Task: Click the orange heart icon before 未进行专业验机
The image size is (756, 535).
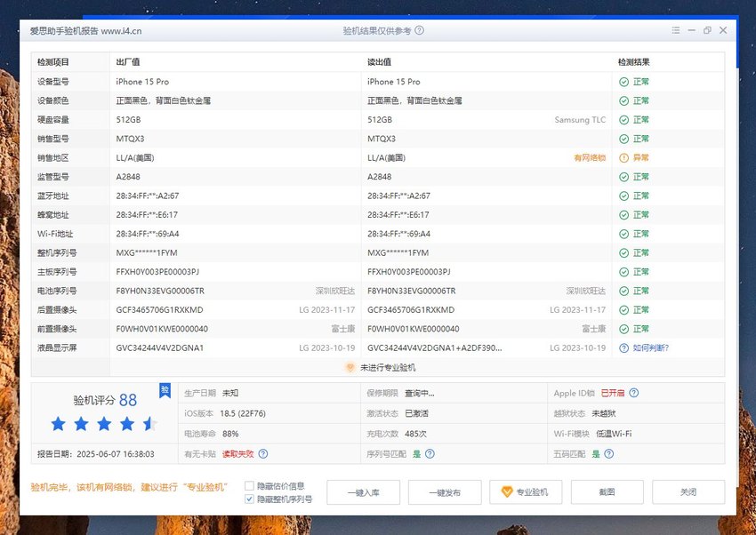Action: point(350,367)
